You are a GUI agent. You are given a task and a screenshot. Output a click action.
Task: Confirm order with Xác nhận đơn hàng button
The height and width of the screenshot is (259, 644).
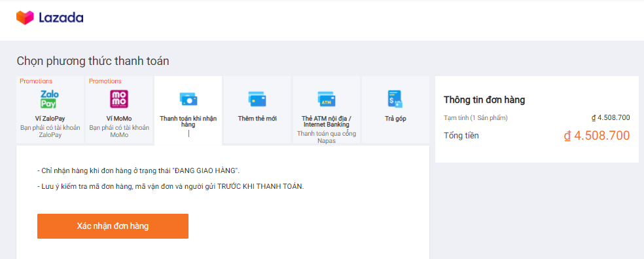(113, 226)
